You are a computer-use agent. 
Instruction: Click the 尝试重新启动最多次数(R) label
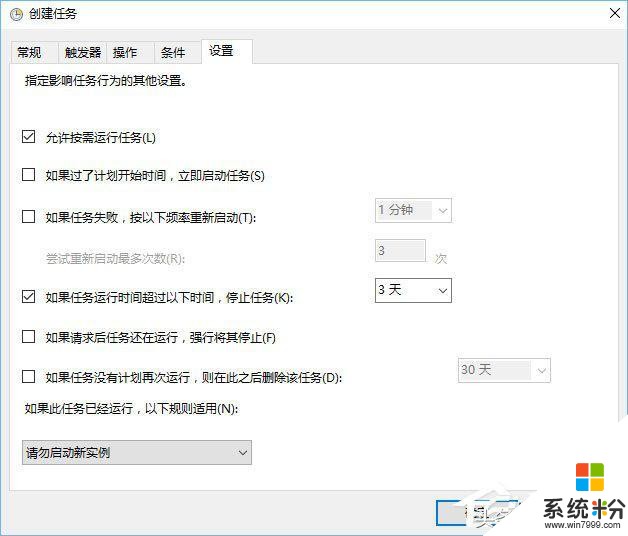(x=115, y=259)
